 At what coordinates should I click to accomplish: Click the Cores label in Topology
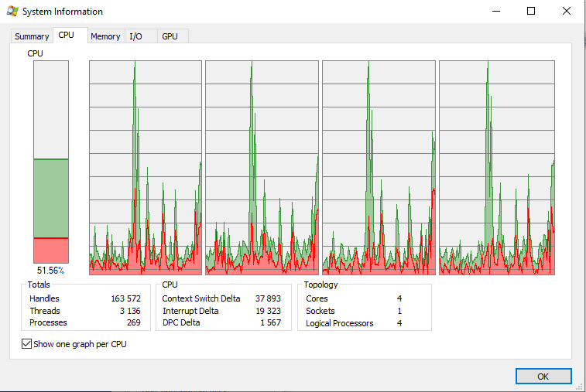[317, 298]
